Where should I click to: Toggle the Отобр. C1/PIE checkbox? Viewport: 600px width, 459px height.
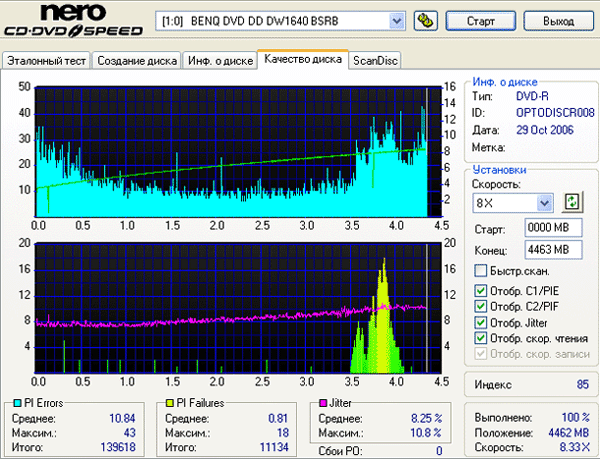pos(481,291)
